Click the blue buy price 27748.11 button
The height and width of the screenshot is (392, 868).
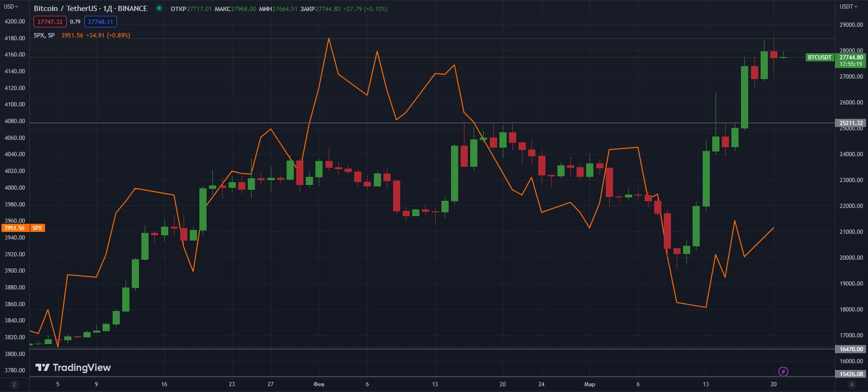(101, 22)
